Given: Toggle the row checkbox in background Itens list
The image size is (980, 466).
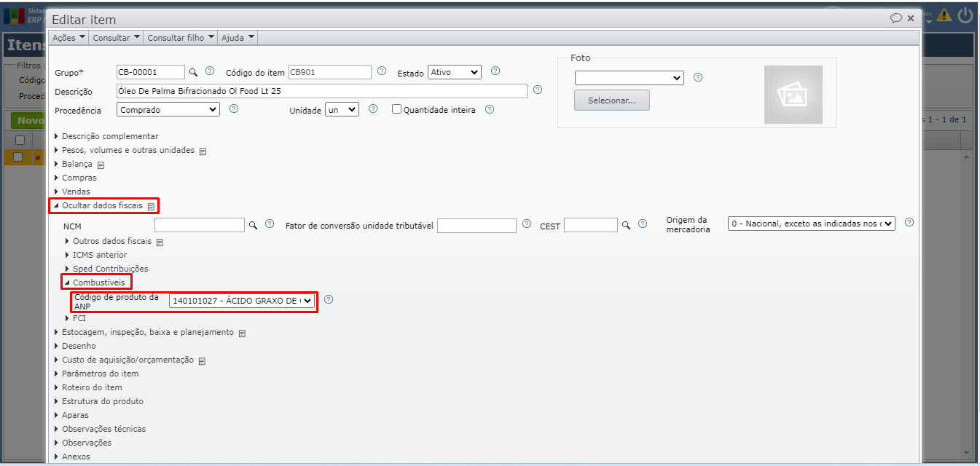Looking at the screenshot, I should click(x=18, y=157).
